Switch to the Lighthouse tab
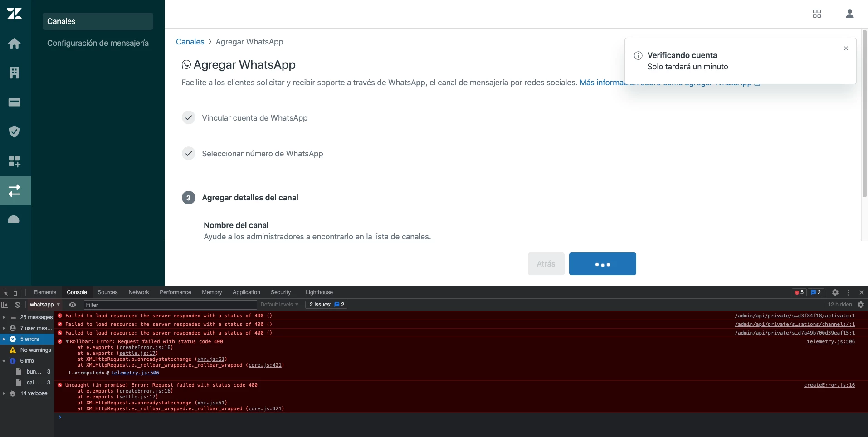 319,292
